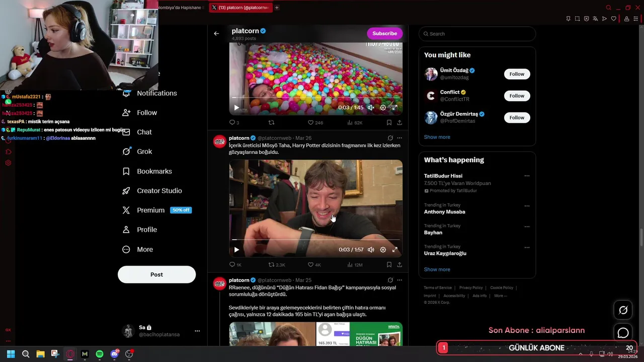Screen dimensions: 644x362
Task: Open Creator Studio in the sidebar
Action: click(152, 191)
